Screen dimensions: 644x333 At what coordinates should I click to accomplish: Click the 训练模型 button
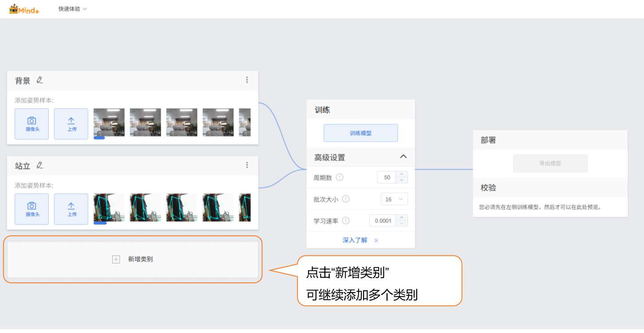tap(360, 133)
